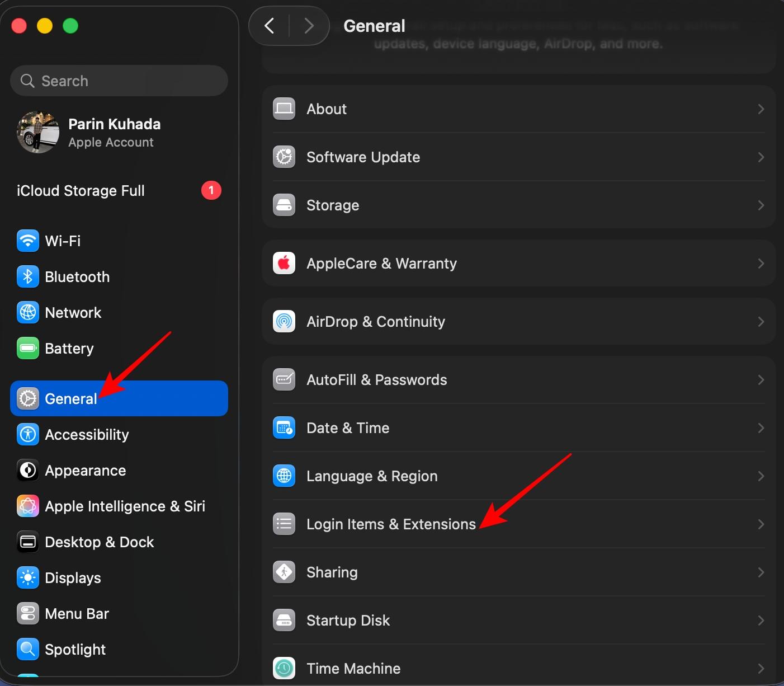784x686 pixels.
Task: Click the Storage drive icon
Action: pos(284,205)
